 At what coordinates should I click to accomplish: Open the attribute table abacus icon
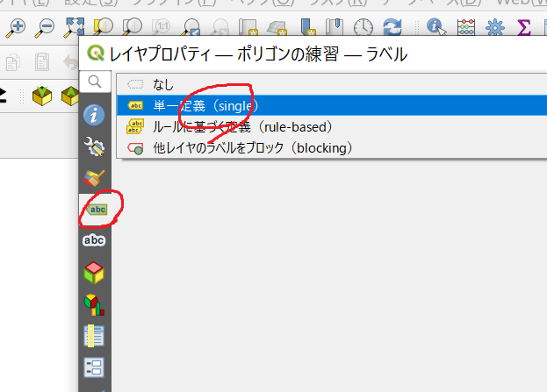[466, 27]
